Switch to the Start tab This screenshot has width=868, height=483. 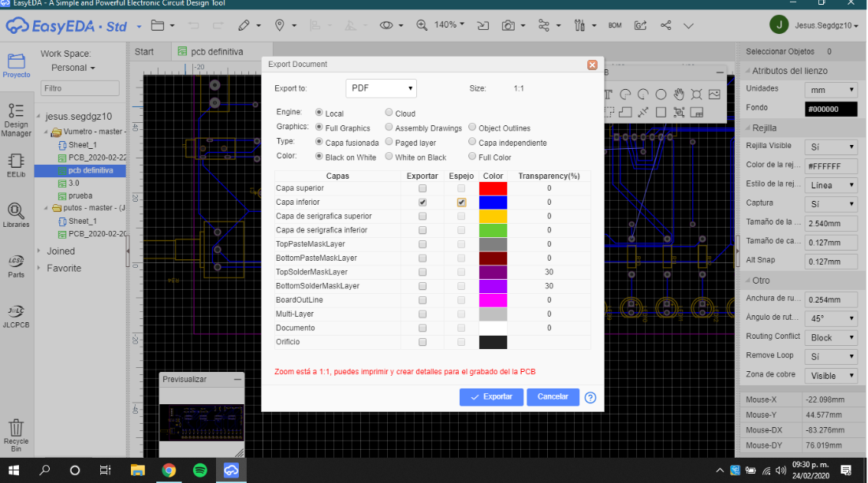(x=144, y=52)
